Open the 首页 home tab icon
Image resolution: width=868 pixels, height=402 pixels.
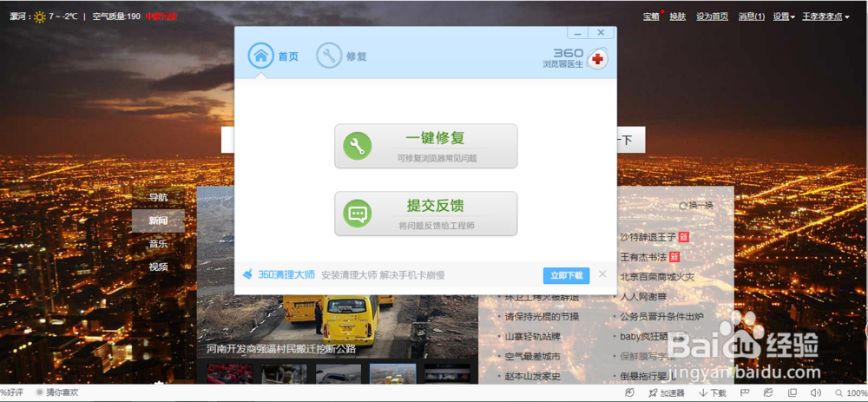point(260,56)
